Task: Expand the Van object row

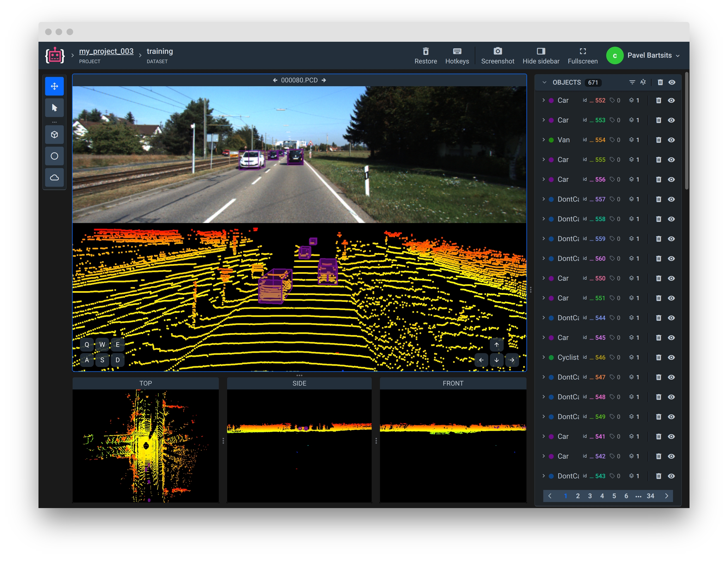Action: tap(543, 140)
